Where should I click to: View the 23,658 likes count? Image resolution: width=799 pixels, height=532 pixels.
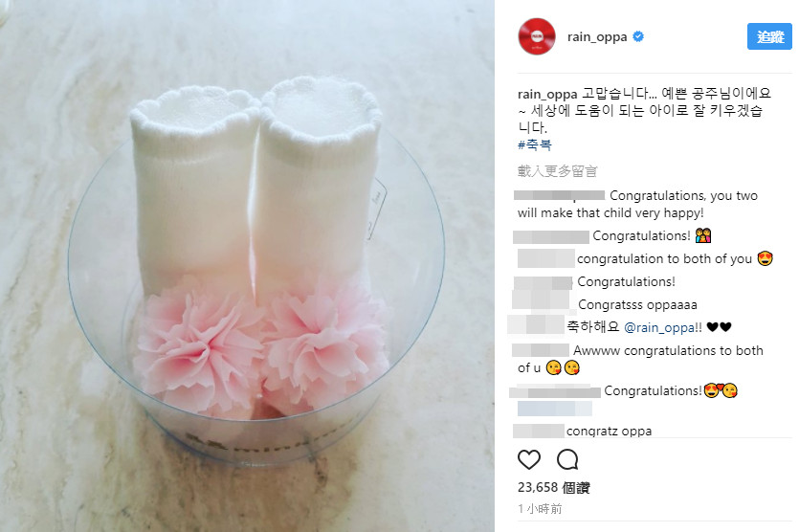[x=554, y=488]
